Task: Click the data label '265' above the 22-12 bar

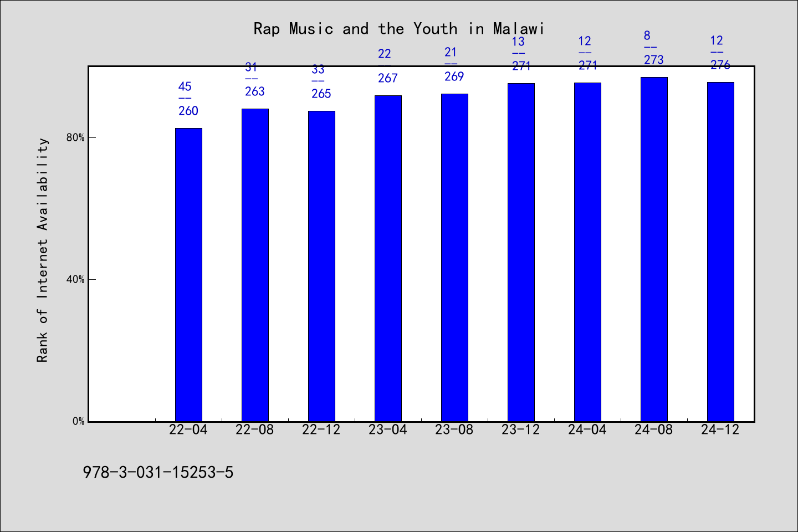Action: tap(321, 94)
